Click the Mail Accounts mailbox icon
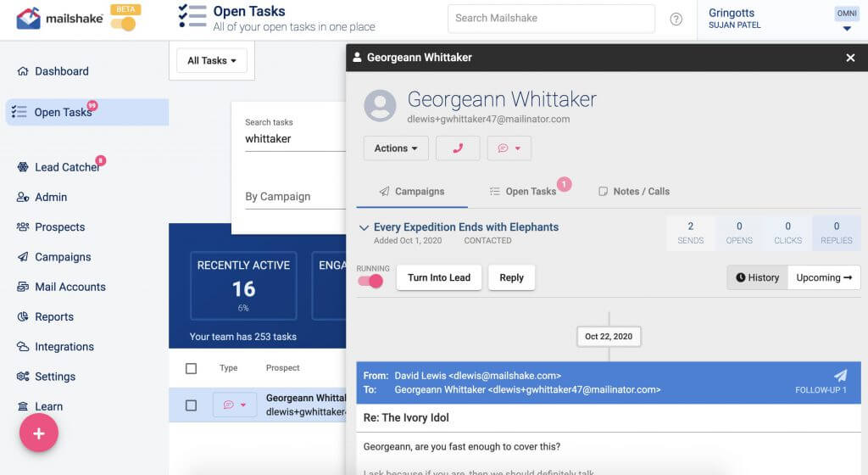The image size is (868, 475). 23,287
